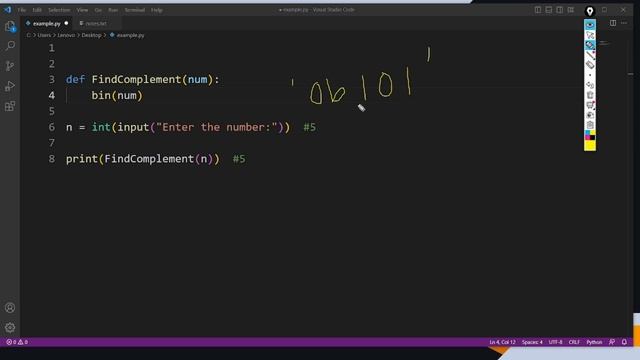Clear drawings with the trash icon
640x360 pixels.
click(x=590, y=95)
